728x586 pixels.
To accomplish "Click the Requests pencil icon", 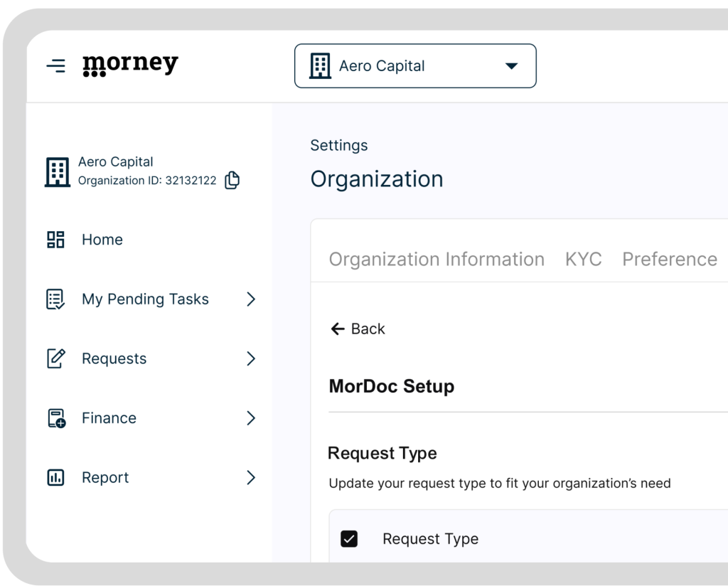I will coord(55,358).
